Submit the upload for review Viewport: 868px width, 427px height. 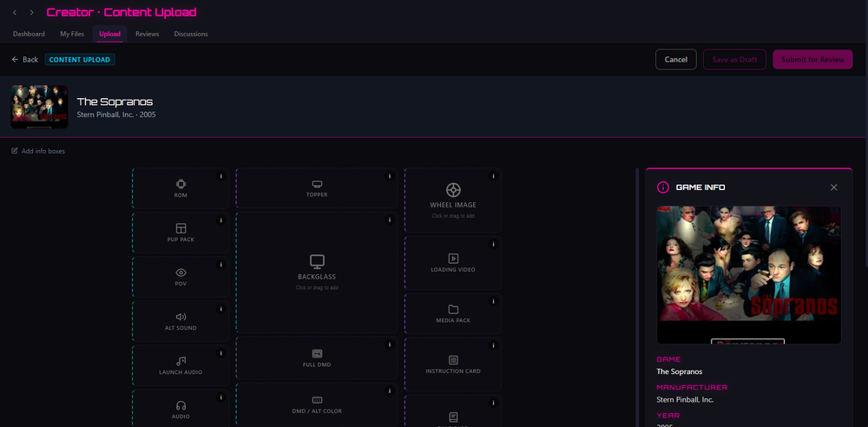[x=812, y=59]
